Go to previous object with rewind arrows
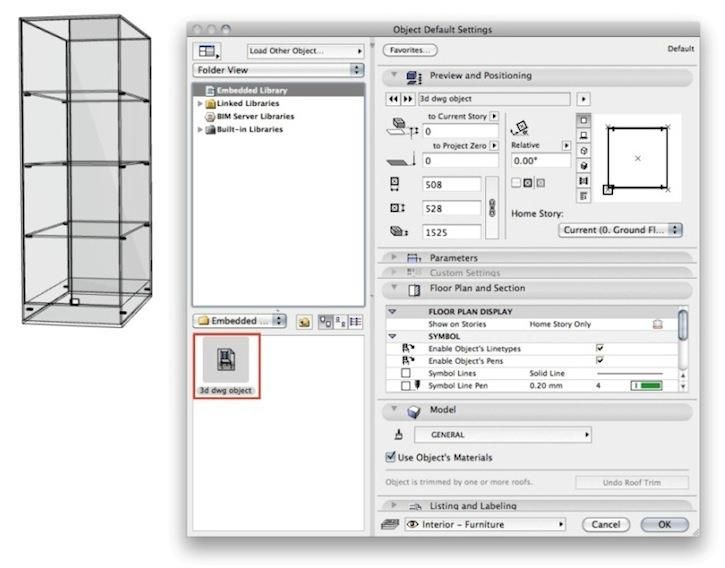 (393, 99)
